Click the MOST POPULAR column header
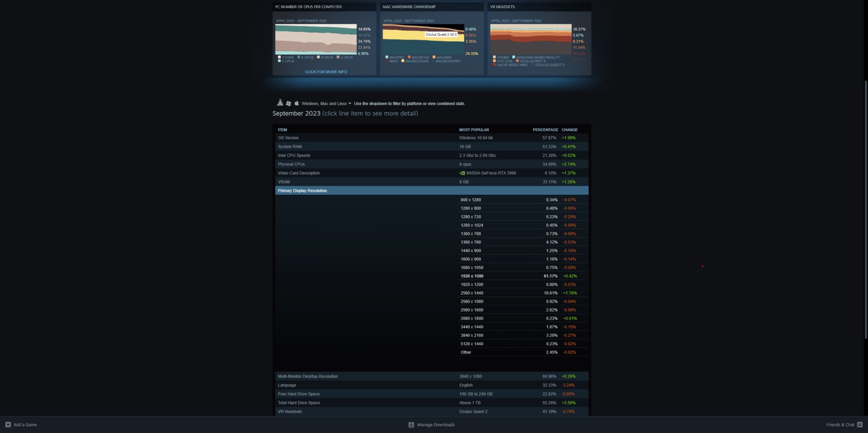Screen dimensions: 868x433 tap(474, 130)
